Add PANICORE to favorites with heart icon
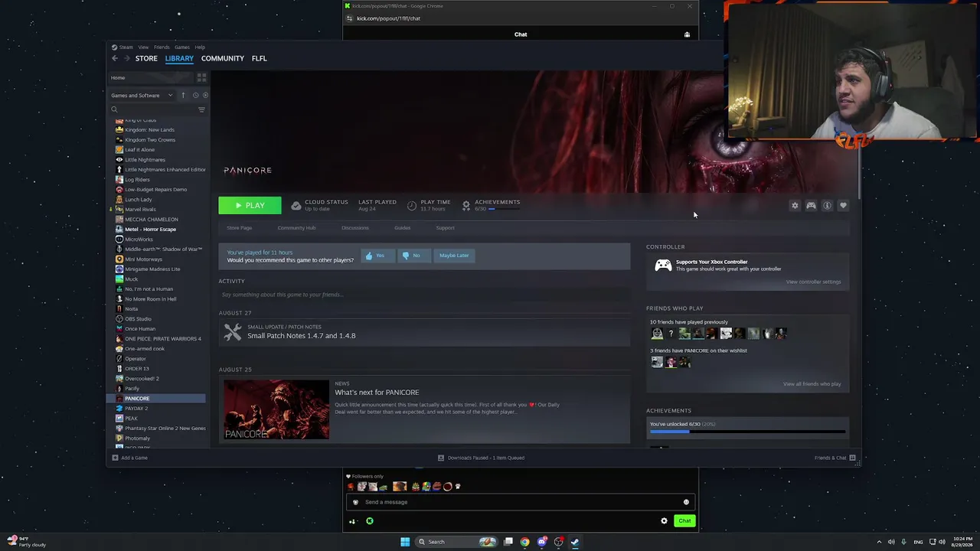Image resolution: width=980 pixels, height=551 pixels. click(843, 206)
